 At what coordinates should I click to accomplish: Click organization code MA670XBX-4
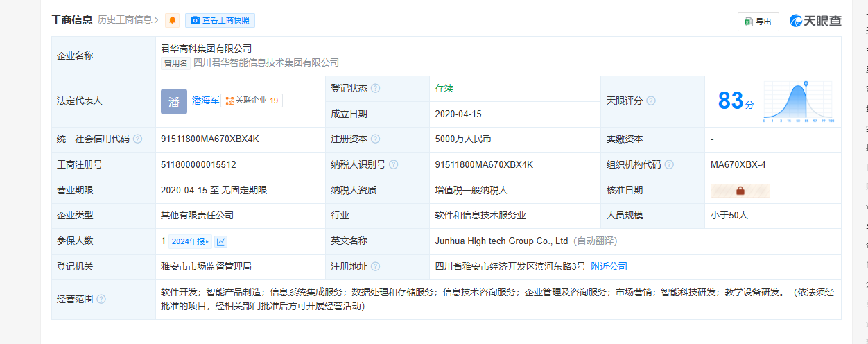tap(738, 164)
